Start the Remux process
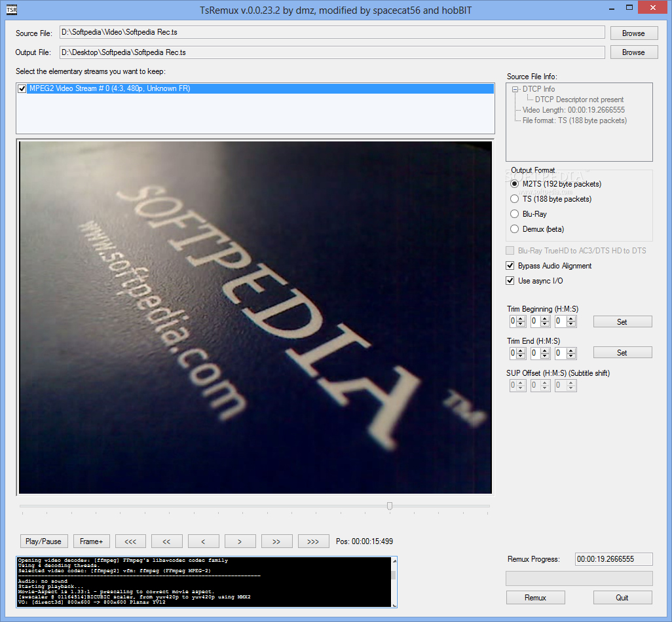Screen dimensions: 672x622 pyautogui.click(x=535, y=598)
